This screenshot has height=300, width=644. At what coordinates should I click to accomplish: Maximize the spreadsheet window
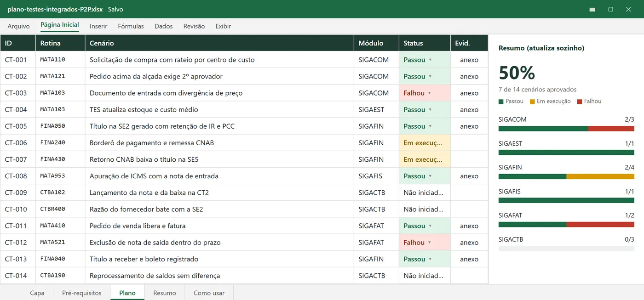(x=611, y=9)
